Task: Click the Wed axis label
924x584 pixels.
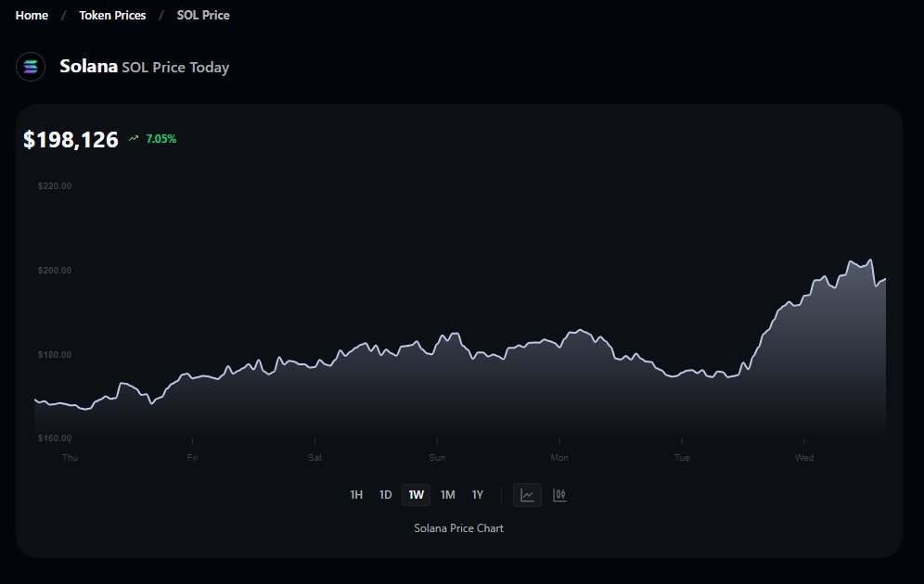Action: click(804, 457)
